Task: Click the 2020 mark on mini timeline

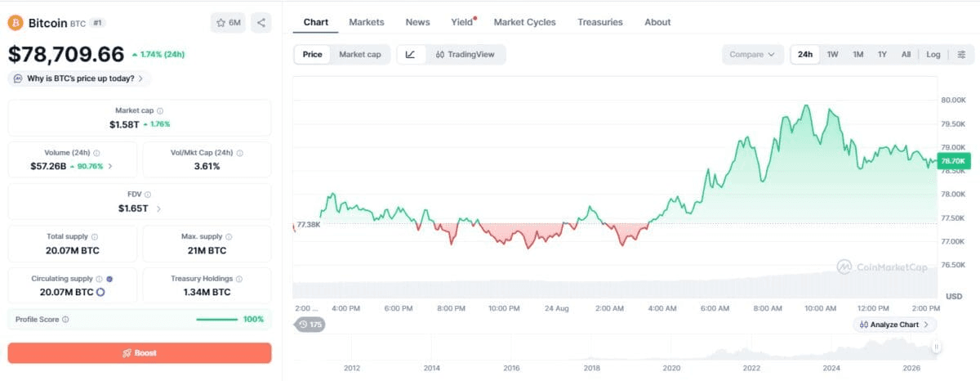Action: tap(670, 368)
